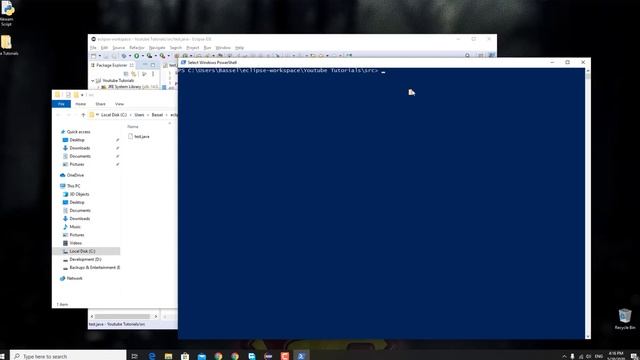Click Local Disk (C:) in address breadcrumb
Image resolution: width=640 pixels, height=360 pixels.
[x=114, y=115]
